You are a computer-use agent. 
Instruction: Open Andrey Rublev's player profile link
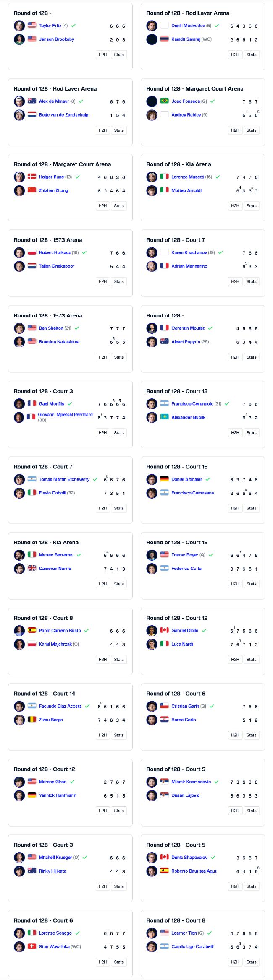(x=186, y=115)
